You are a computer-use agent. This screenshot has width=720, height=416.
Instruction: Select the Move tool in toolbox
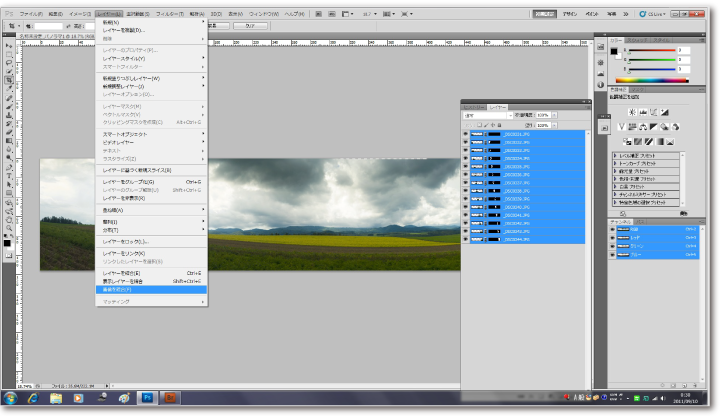pos(9,47)
